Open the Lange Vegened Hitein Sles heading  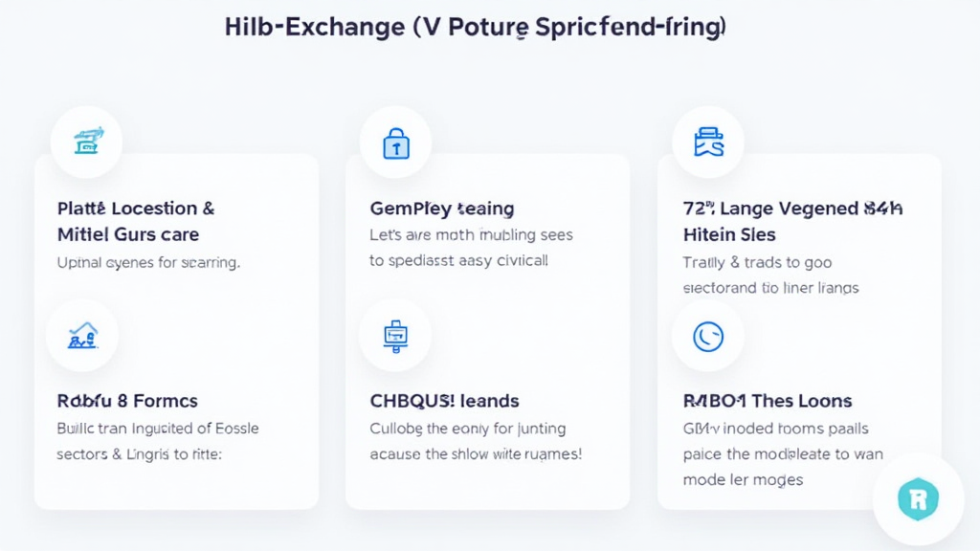tap(792, 221)
